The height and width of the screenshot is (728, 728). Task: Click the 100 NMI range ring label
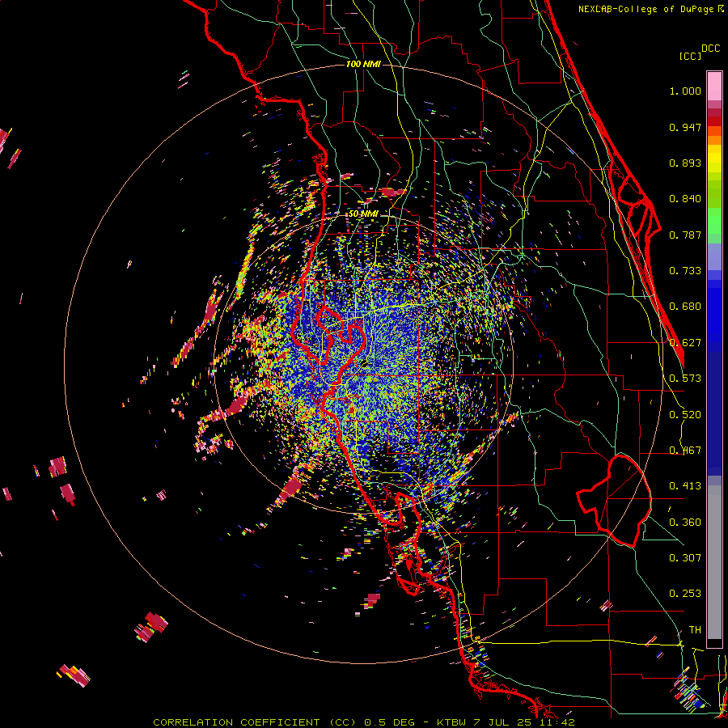pyautogui.click(x=363, y=64)
